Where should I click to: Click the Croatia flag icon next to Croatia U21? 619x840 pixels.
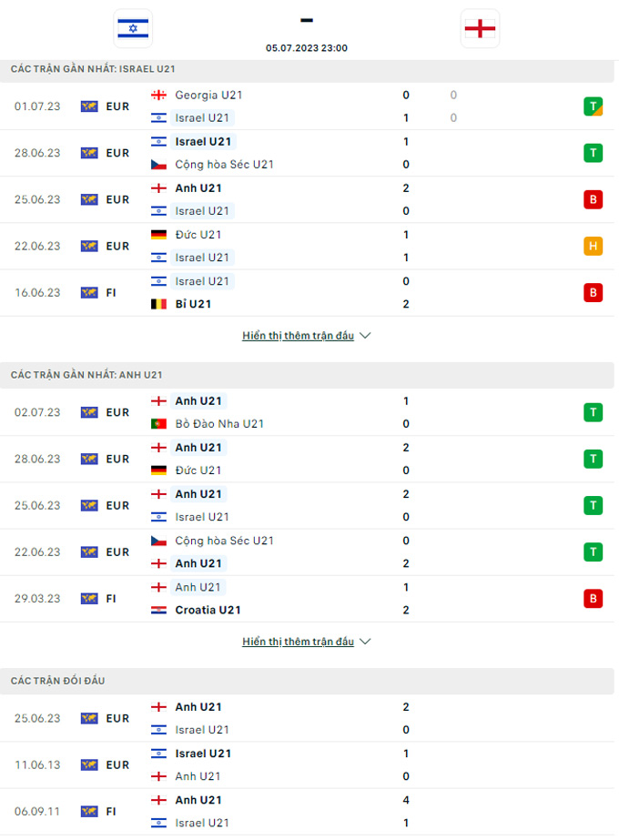[x=158, y=610]
